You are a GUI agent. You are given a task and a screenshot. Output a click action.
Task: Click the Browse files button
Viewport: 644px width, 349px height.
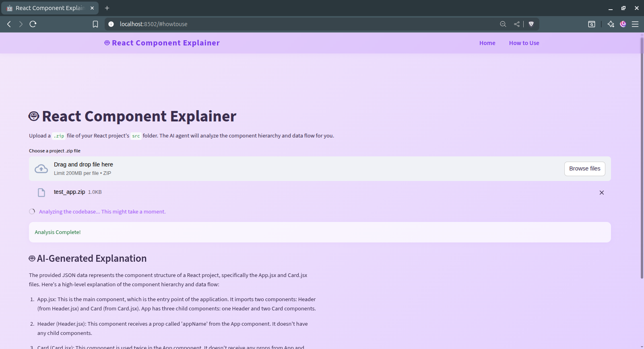pos(584,168)
